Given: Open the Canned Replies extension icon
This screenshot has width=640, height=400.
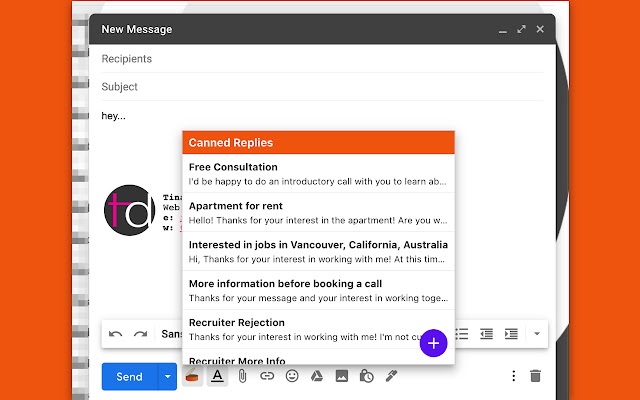Looking at the screenshot, I should pos(192,376).
